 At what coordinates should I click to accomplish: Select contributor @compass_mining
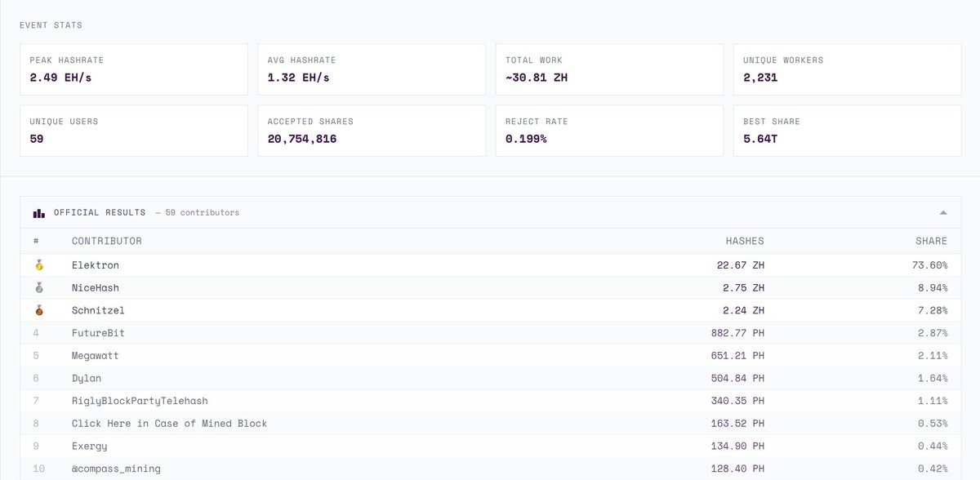(x=116, y=469)
